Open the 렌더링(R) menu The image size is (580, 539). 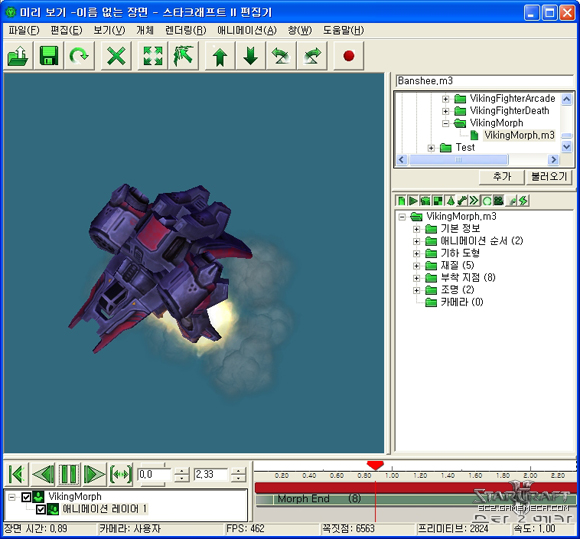pyautogui.click(x=186, y=30)
